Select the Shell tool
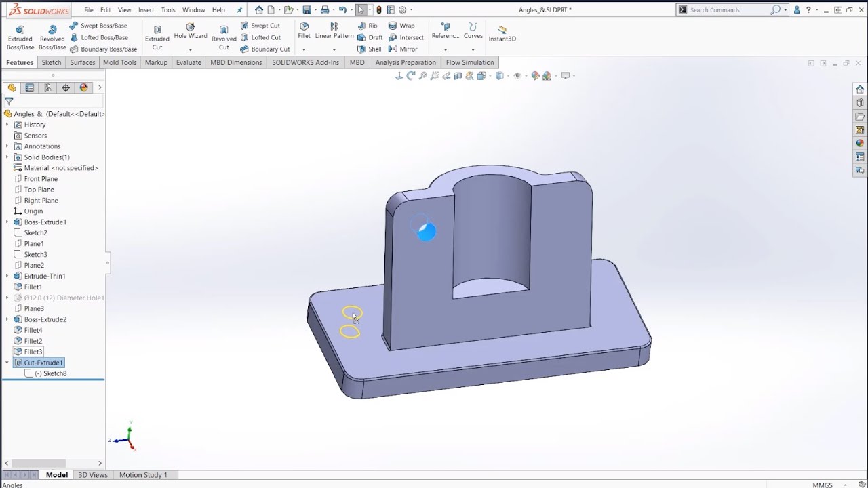 (370, 49)
